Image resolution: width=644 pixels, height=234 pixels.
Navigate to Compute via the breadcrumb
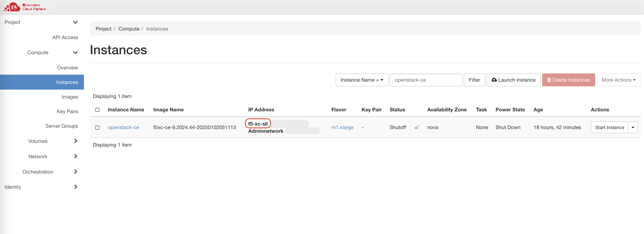129,29
